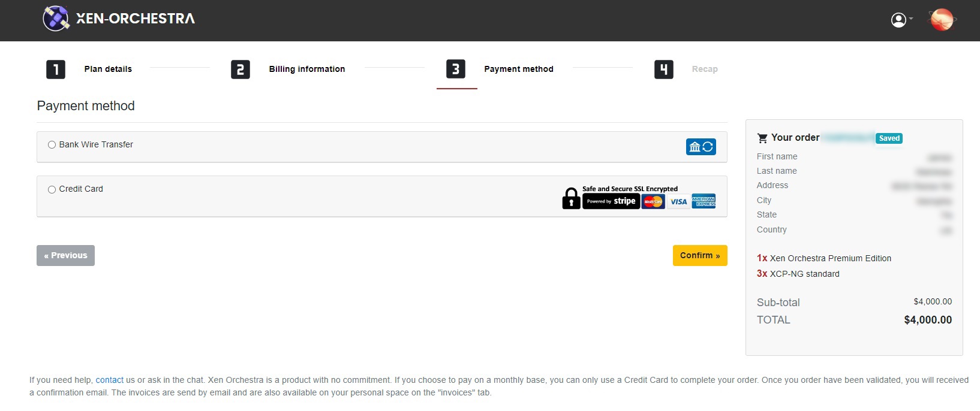Image resolution: width=980 pixels, height=411 pixels.
Task: Click the « Previous button
Action: pyautogui.click(x=65, y=255)
